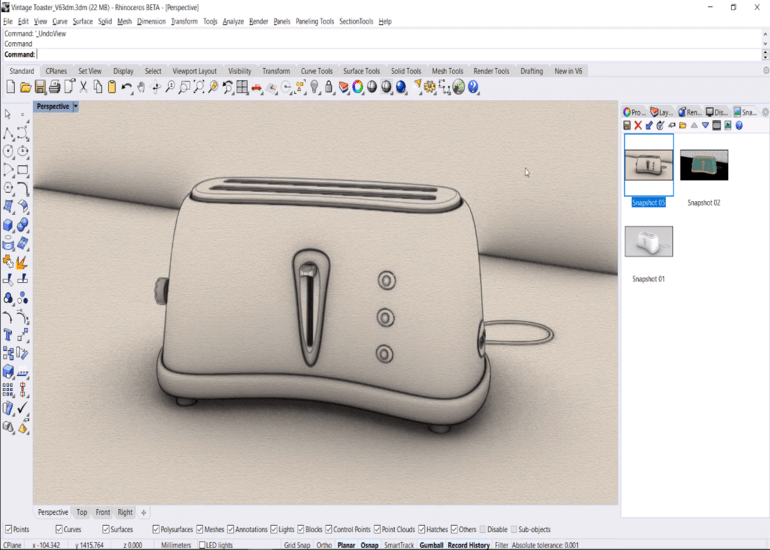Click the blue down arrow in Snapshots panel
The width and height of the screenshot is (770, 550).
click(x=705, y=125)
